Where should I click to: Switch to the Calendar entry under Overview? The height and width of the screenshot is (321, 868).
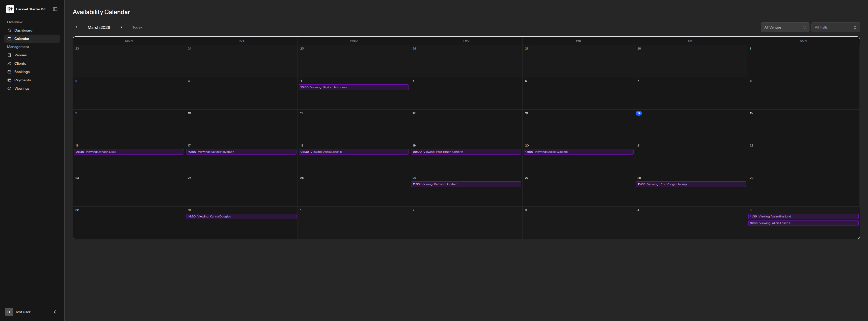[x=21, y=38]
